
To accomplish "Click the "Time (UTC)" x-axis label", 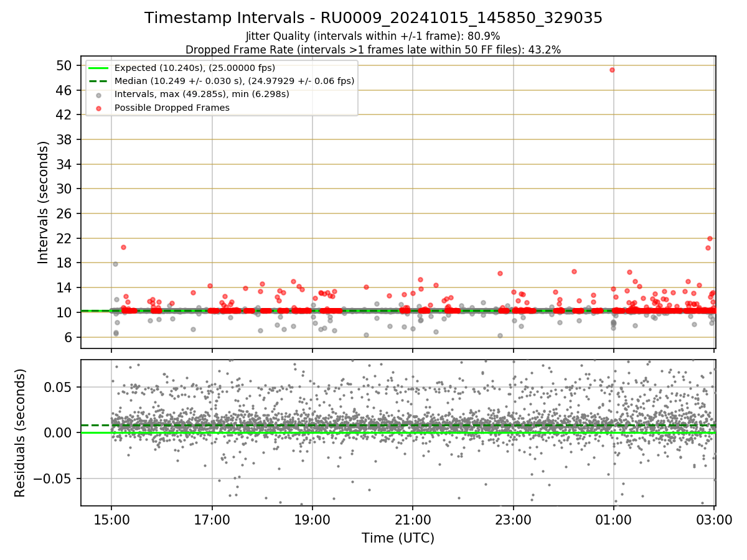I will (x=398, y=538).
